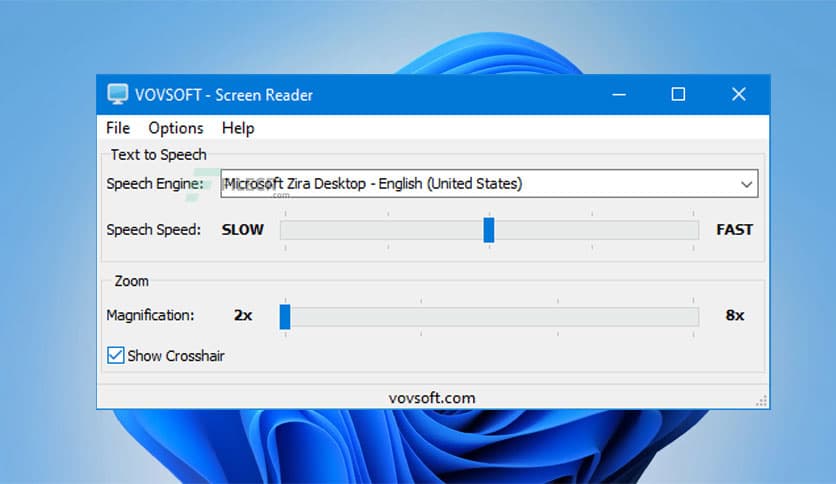The width and height of the screenshot is (836, 484).
Task: Minimize the Screen Reader window
Action: [x=619, y=94]
